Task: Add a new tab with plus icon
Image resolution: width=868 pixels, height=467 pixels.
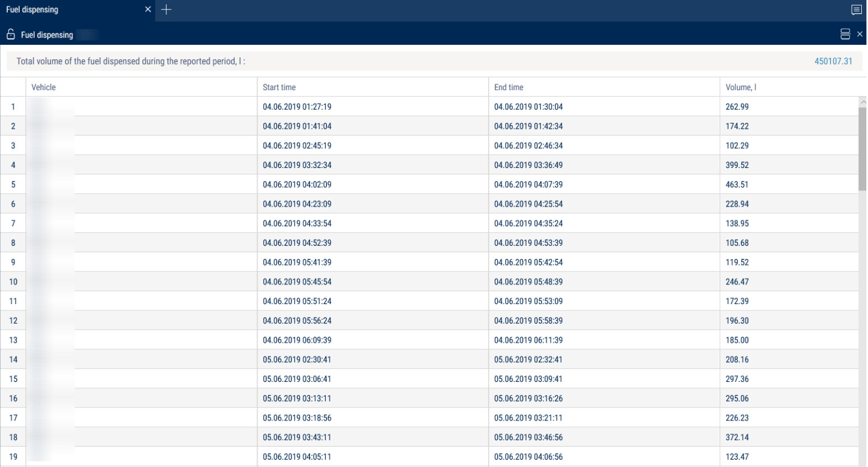Action: click(x=166, y=10)
